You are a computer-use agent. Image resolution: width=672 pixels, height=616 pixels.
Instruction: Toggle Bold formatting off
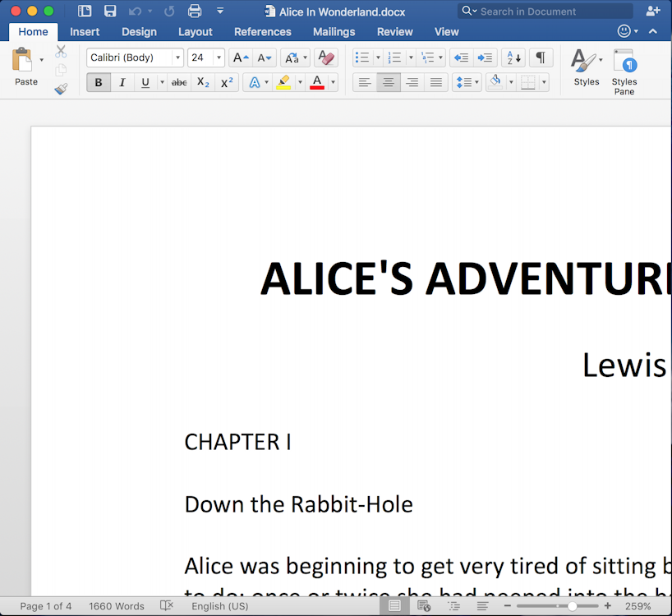tap(99, 82)
